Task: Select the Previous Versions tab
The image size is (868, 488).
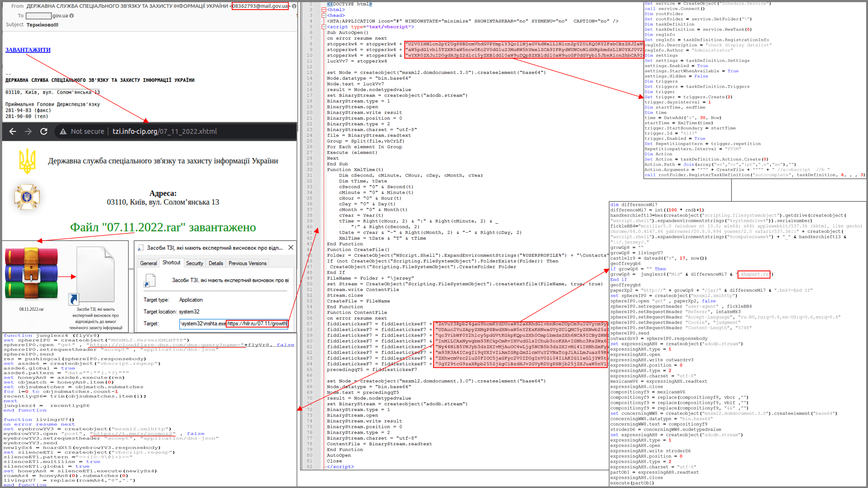Action: [x=247, y=263]
